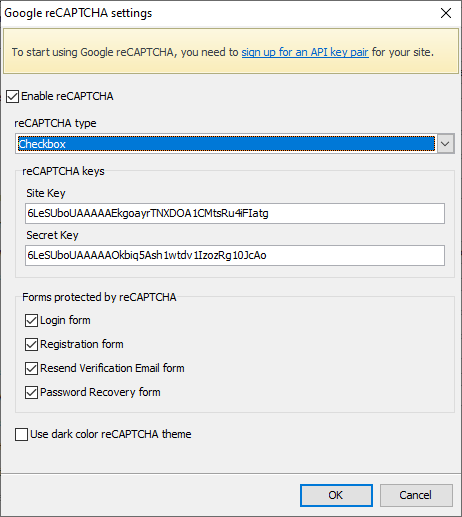Uncheck the Login form checkbox

31,320
